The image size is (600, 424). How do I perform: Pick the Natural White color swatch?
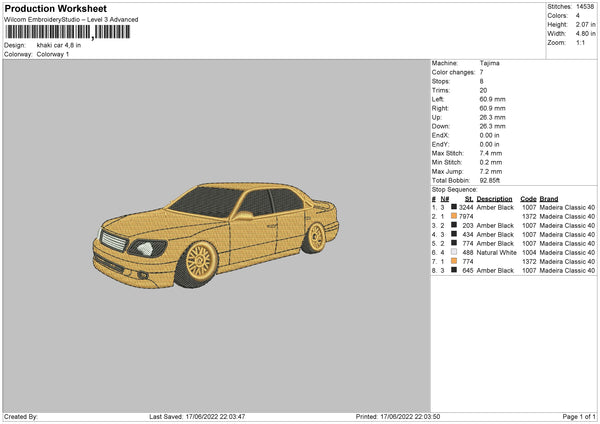pyautogui.click(x=454, y=252)
